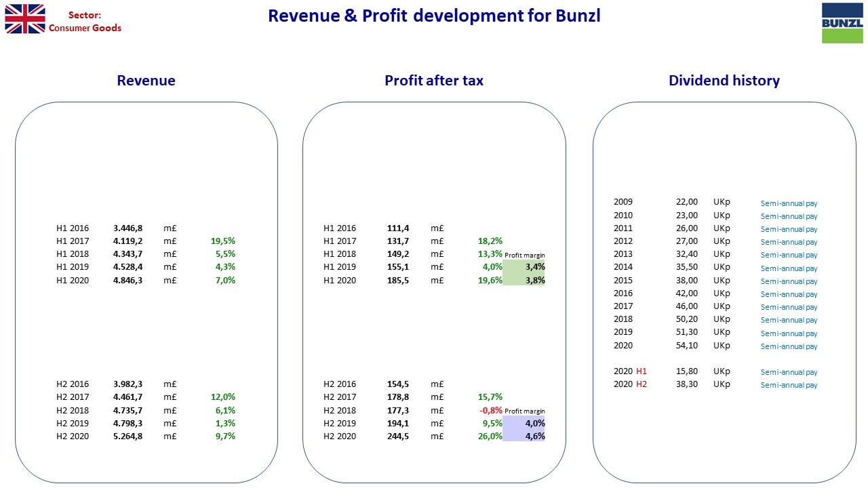Select H2 2020 revenue value 5.264,8
This screenshot has width=868, height=488.
127,436
